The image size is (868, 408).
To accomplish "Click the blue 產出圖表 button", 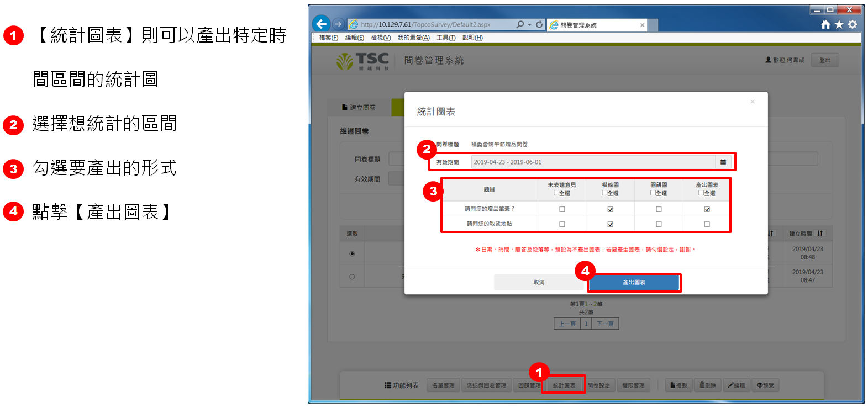I will (634, 282).
